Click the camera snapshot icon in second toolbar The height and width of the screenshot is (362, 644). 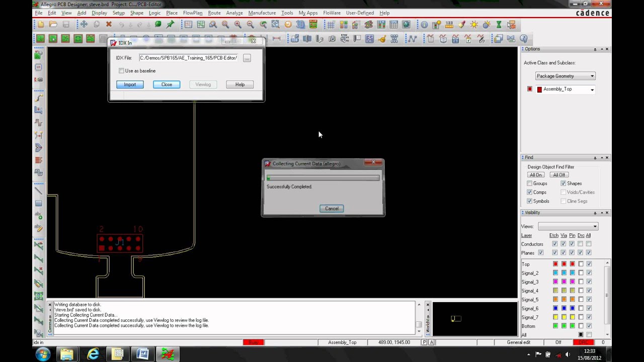pyautogui.click(x=332, y=39)
